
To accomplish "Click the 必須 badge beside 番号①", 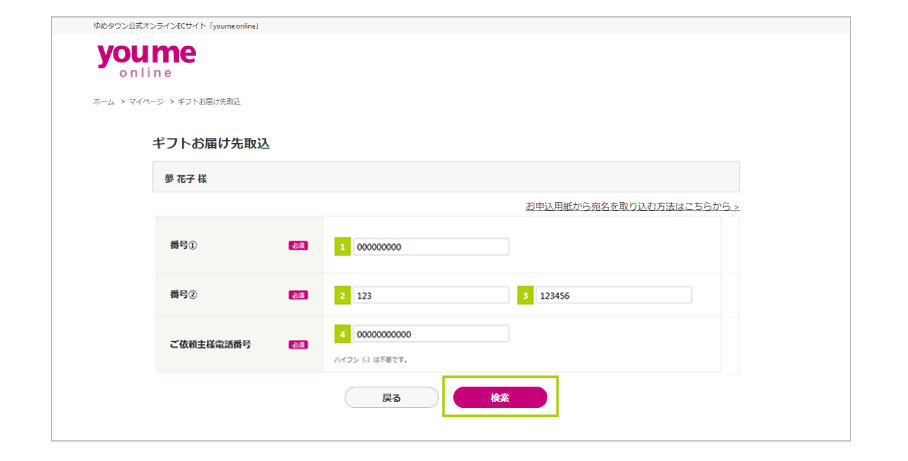I will [298, 246].
